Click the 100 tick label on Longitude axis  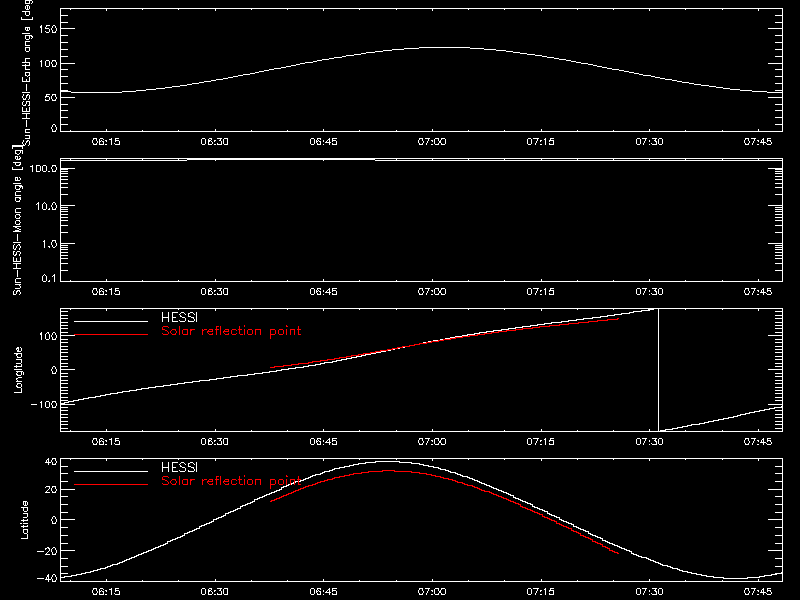(48, 336)
